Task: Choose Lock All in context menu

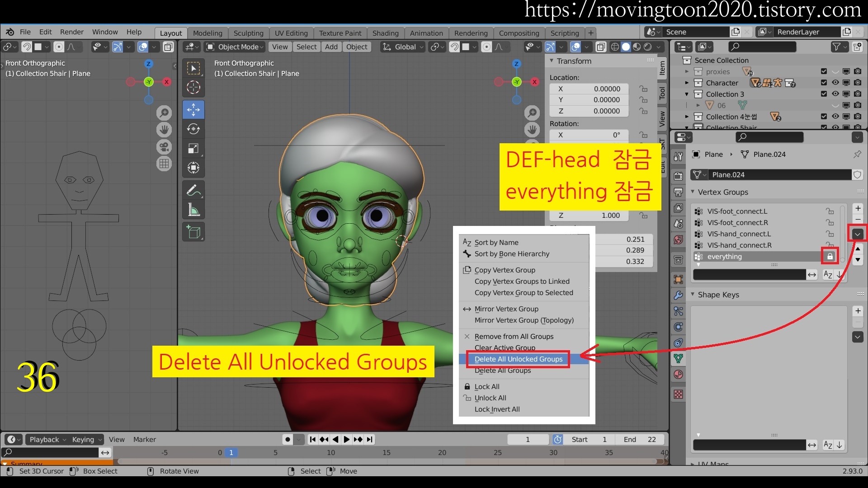Action: point(487,387)
